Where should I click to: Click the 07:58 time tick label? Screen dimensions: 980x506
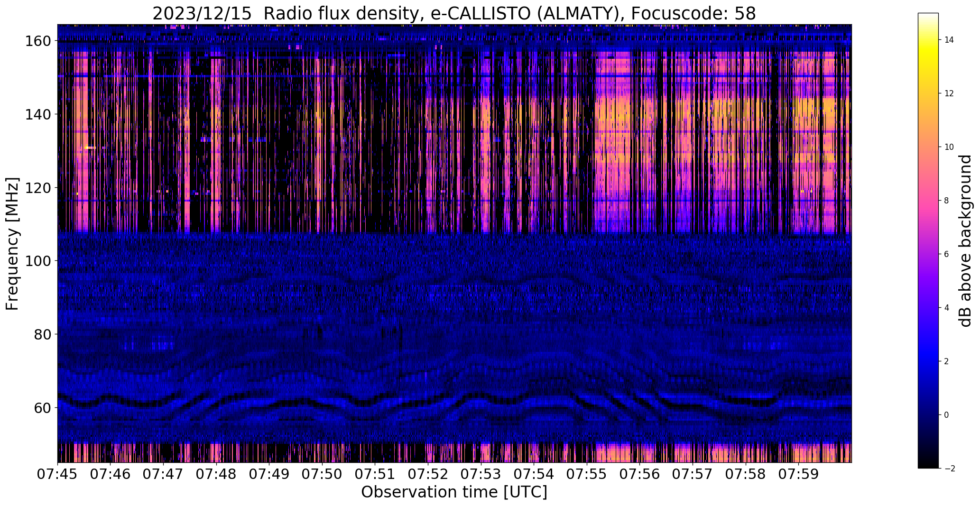tap(746, 474)
